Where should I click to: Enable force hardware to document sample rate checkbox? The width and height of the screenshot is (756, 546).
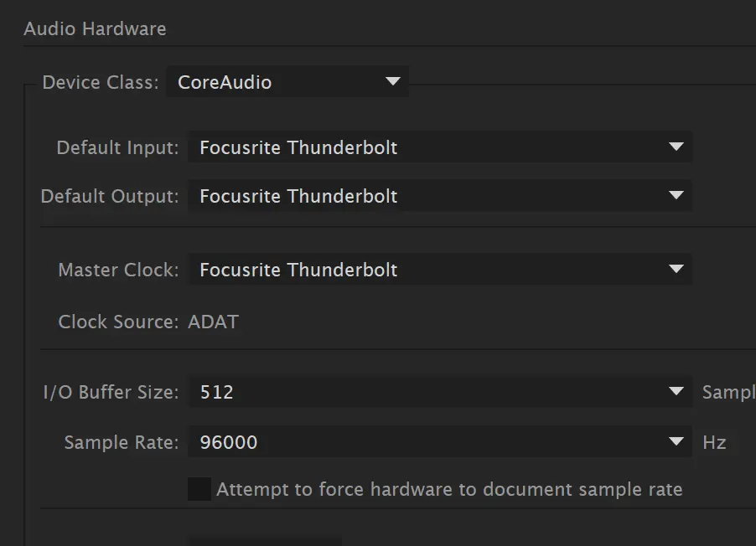[199, 489]
